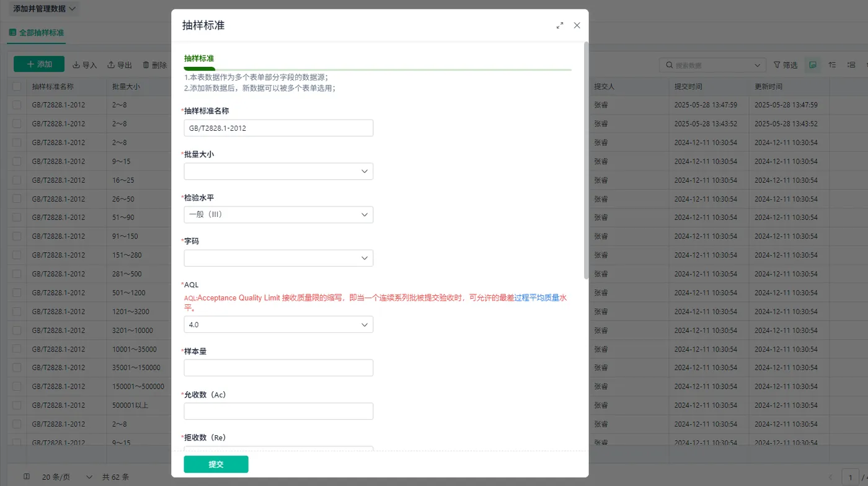Open the 20 条/页 page size dropdown
868x486 pixels.
pos(67,477)
